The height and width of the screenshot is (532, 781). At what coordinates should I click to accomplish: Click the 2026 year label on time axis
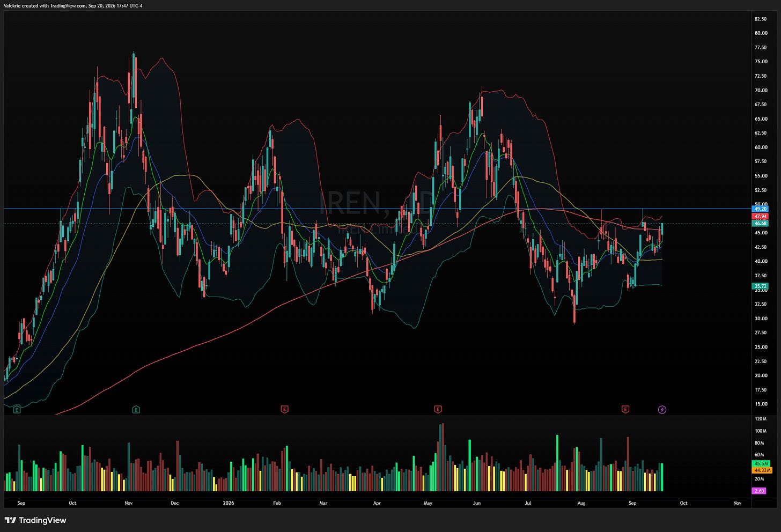229,503
